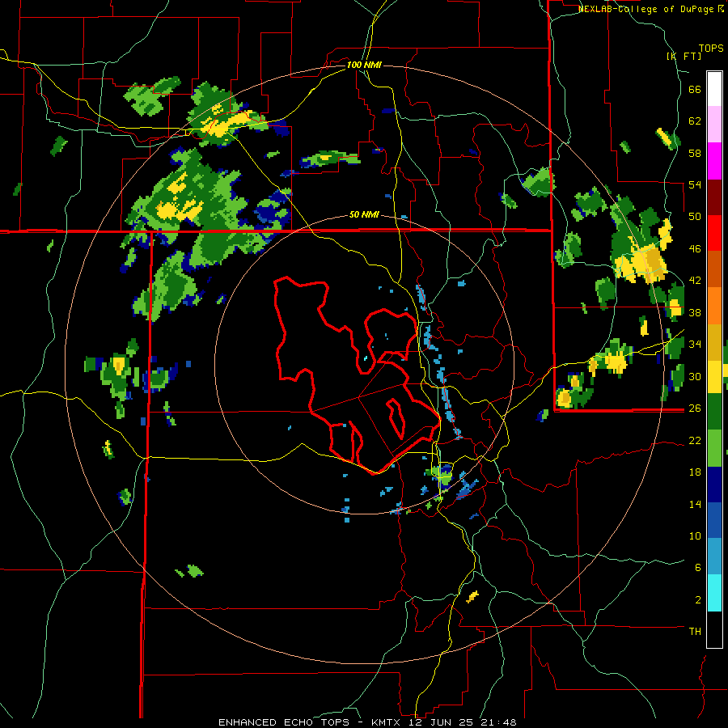The width and height of the screenshot is (728, 728).
Task: Click the legend value '42'
Action: [695, 281]
